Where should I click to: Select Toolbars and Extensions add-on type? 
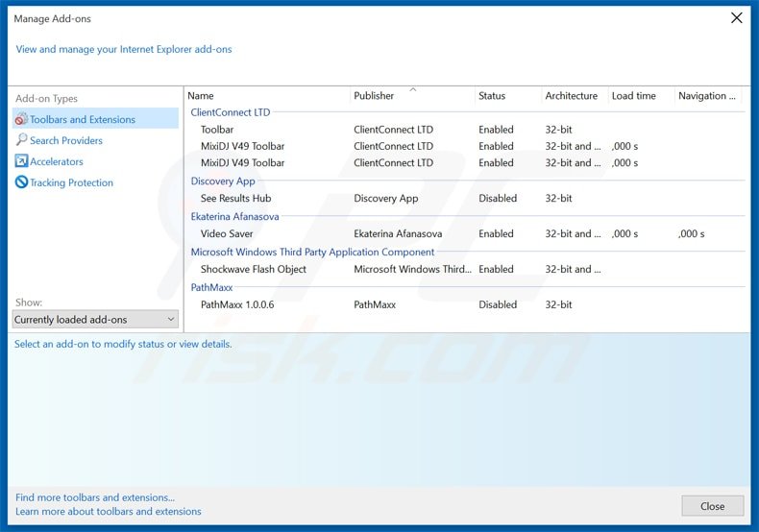point(95,119)
